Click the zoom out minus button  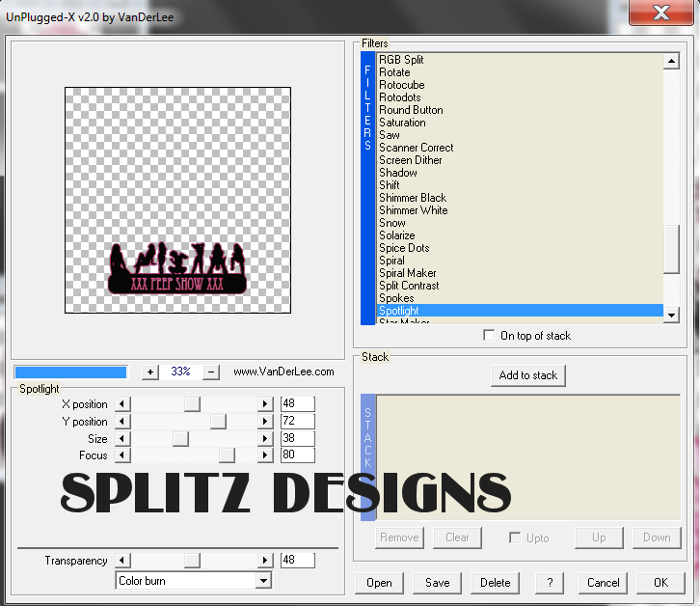(211, 372)
